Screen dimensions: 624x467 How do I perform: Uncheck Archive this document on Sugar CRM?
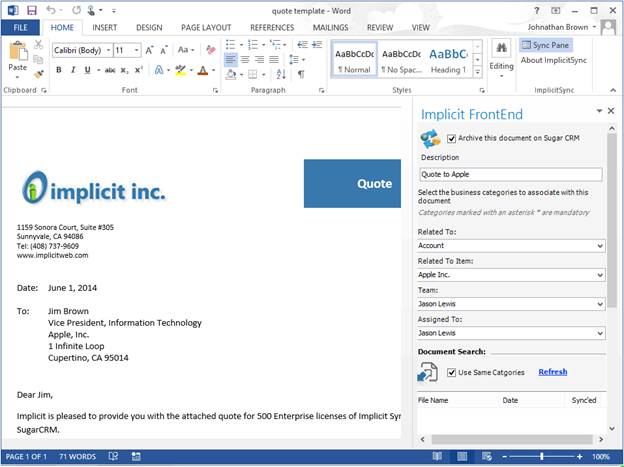click(x=452, y=139)
